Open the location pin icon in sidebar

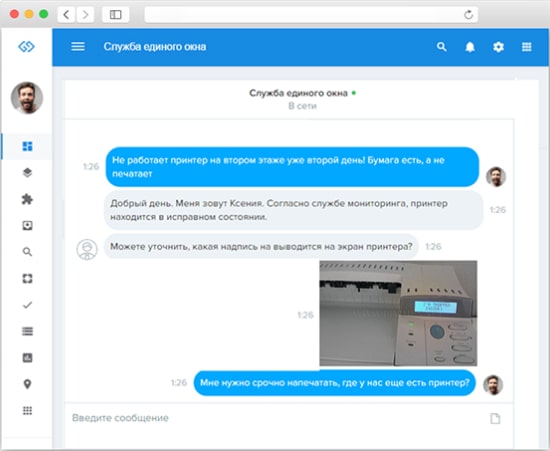(x=27, y=384)
